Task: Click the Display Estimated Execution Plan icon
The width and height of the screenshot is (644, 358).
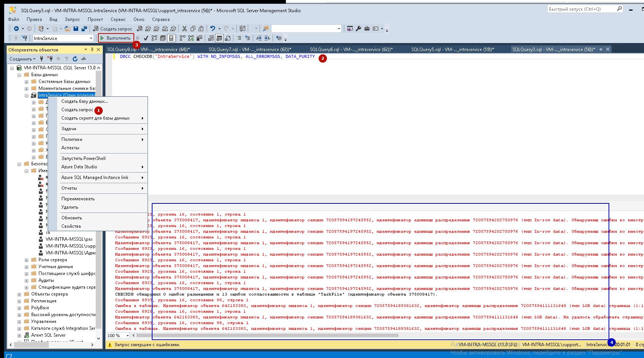Action: pyautogui.click(x=154, y=38)
